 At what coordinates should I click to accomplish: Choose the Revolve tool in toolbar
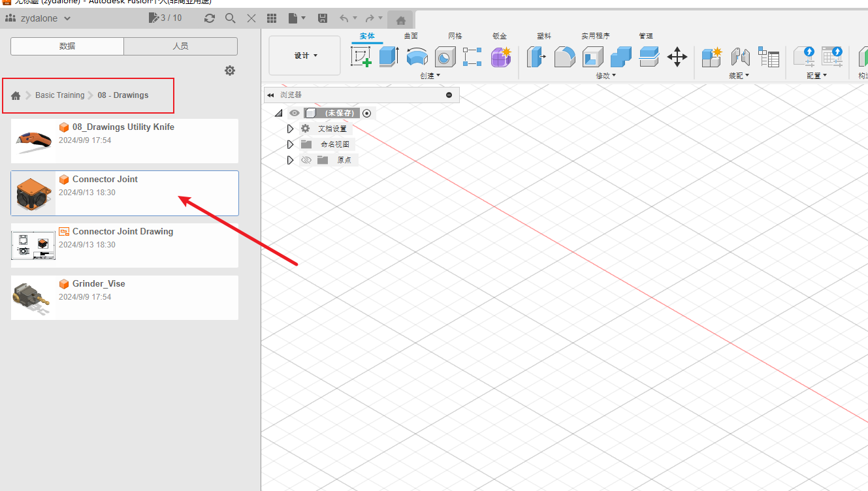coord(417,57)
